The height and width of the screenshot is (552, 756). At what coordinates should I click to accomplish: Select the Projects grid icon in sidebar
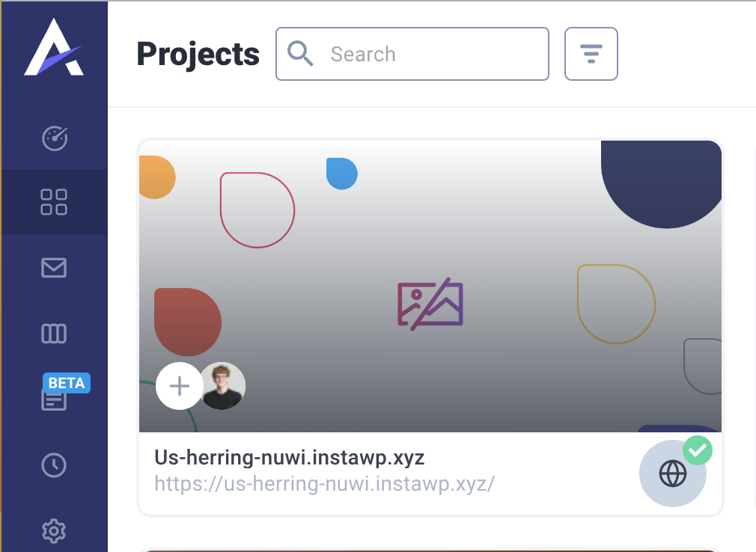click(x=54, y=202)
